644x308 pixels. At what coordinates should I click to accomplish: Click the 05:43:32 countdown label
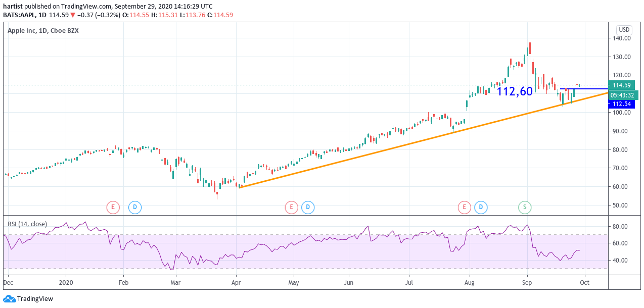click(623, 95)
